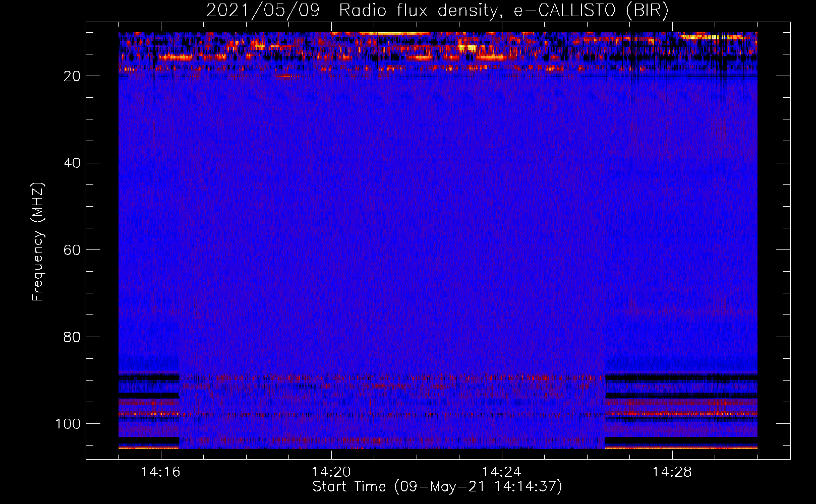Click the 14:24 time tick label
Viewport: 816px width, 504px height.
502,472
